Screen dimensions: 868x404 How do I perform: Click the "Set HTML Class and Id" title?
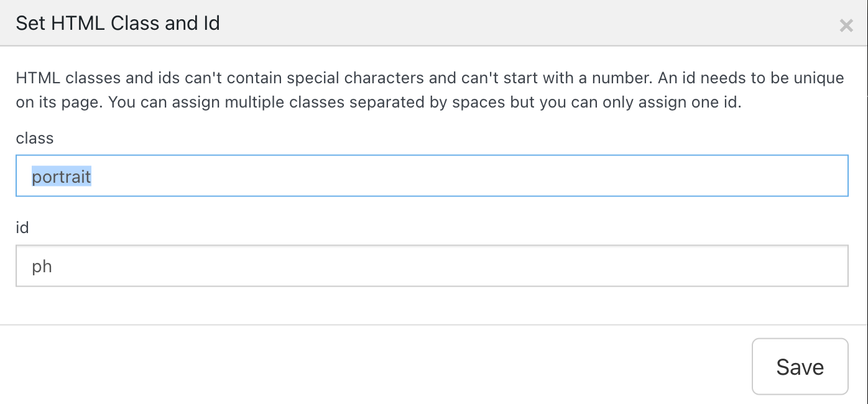click(118, 23)
